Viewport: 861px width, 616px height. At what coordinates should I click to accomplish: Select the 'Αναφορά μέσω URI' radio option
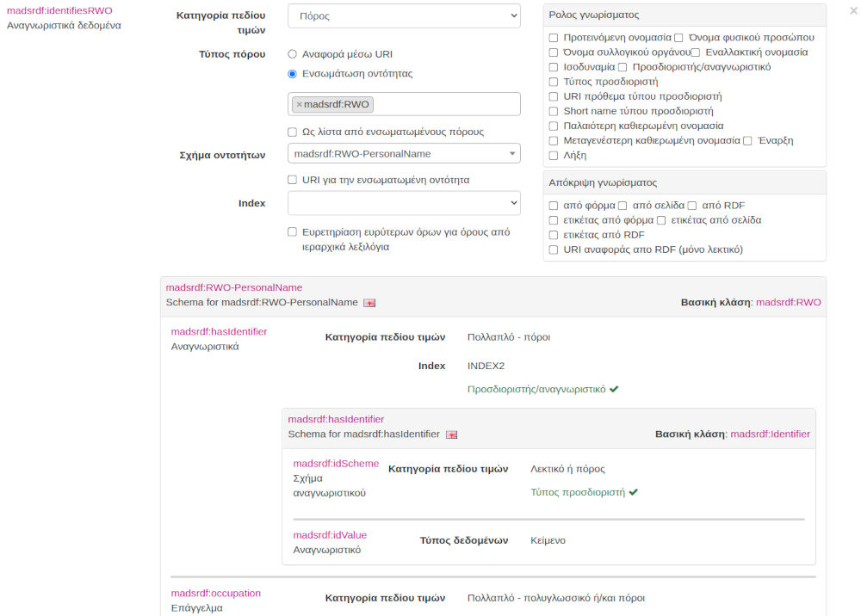click(293, 53)
